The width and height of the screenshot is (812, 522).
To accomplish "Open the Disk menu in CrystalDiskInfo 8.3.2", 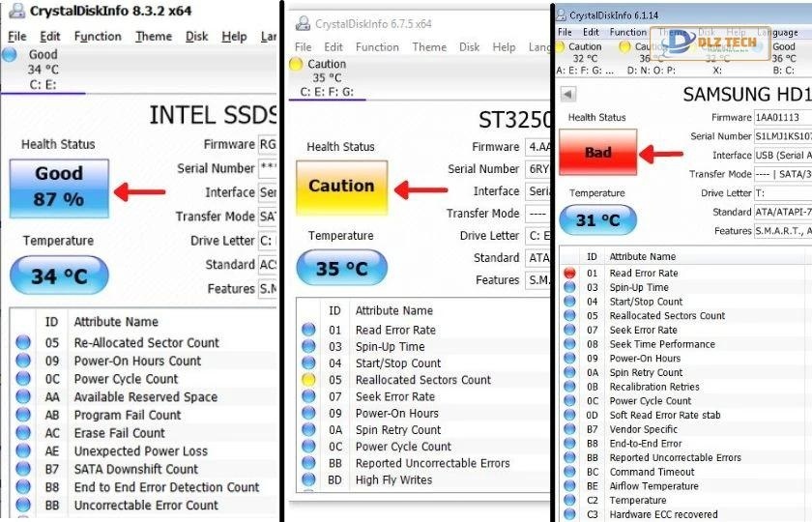I will (196, 37).
